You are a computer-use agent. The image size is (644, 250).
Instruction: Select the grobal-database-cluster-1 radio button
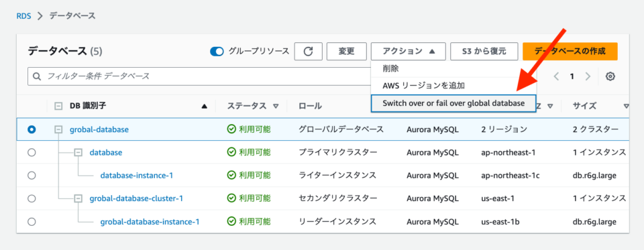[32, 198]
